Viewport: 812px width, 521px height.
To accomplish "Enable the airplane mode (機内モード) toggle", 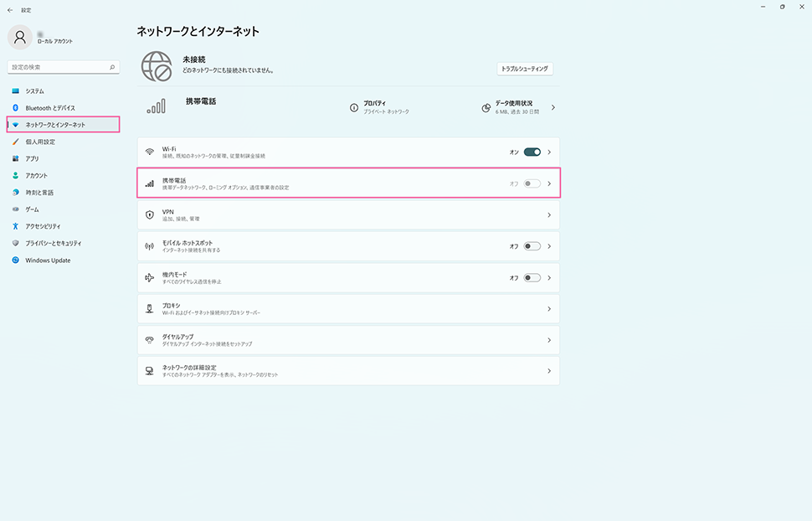I will tap(532, 277).
